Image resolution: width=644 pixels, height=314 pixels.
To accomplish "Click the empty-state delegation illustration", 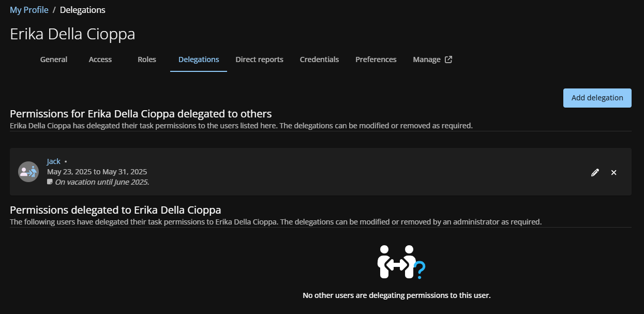I will point(401,262).
